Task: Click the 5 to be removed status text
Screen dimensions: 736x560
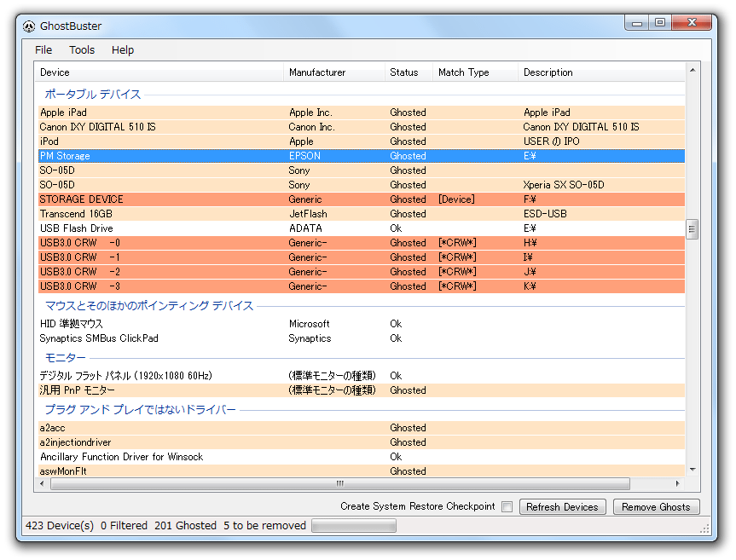Action: pyautogui.click(x=264, y=526)
